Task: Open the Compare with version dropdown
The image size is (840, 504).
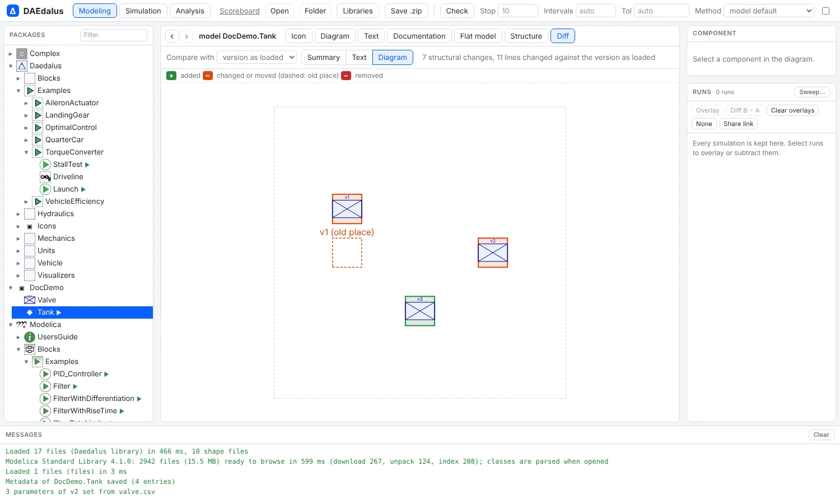Action: 257,57
